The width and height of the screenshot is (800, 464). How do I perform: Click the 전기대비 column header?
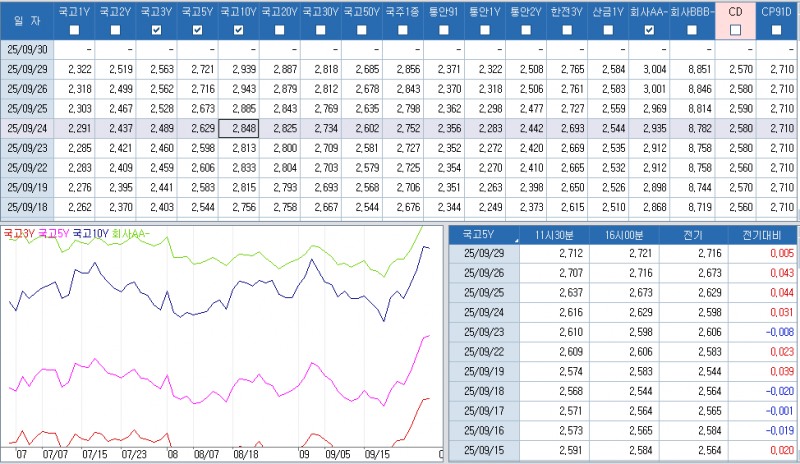coord(763,236)
